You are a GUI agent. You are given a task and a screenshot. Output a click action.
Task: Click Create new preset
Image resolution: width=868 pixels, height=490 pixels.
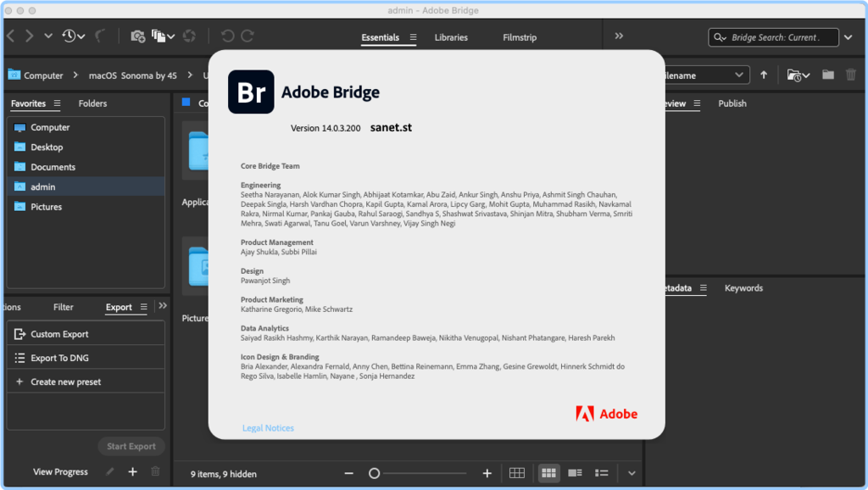[x=86, y=381]
